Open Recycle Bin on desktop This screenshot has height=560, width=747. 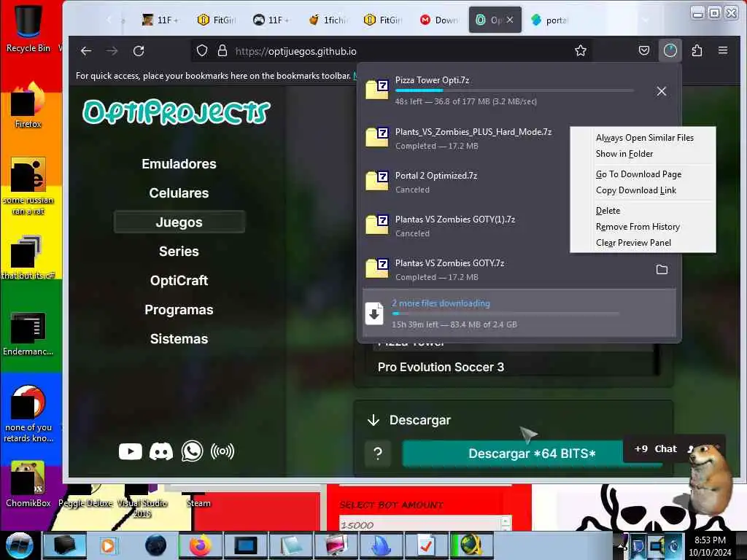[28, 27]
